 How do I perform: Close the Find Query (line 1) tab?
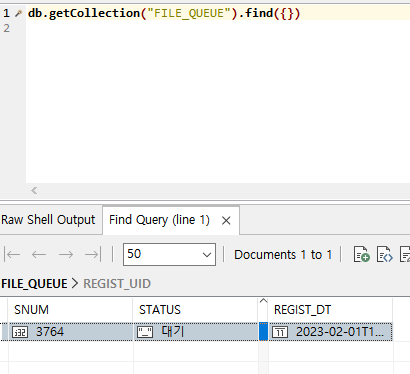(x=226, y=220)
